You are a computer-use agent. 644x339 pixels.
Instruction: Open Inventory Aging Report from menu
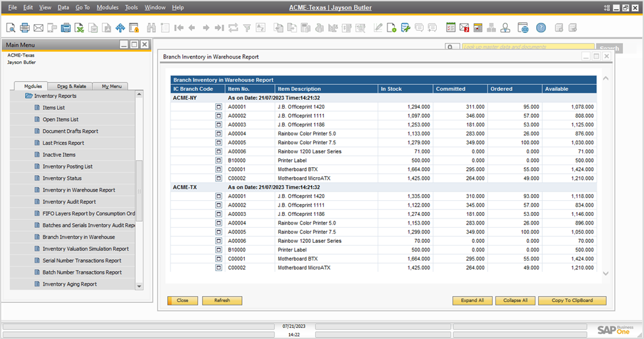[x=70, y=284]
